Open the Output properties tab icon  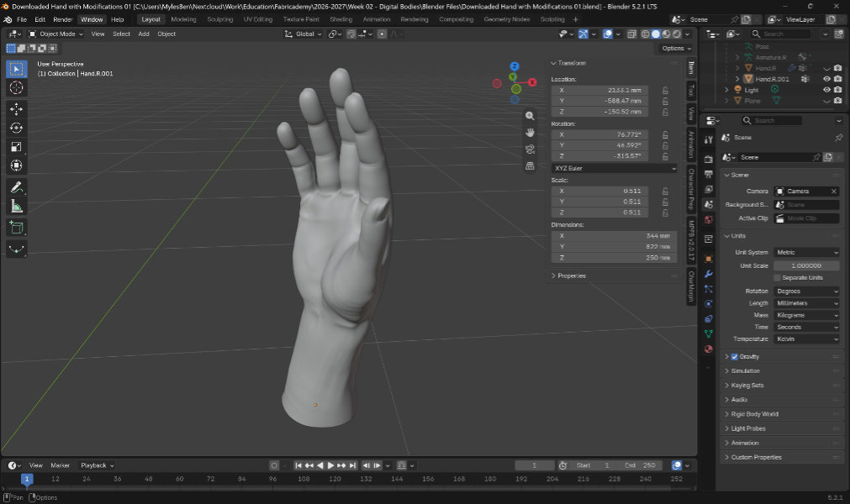click(708, 175)
